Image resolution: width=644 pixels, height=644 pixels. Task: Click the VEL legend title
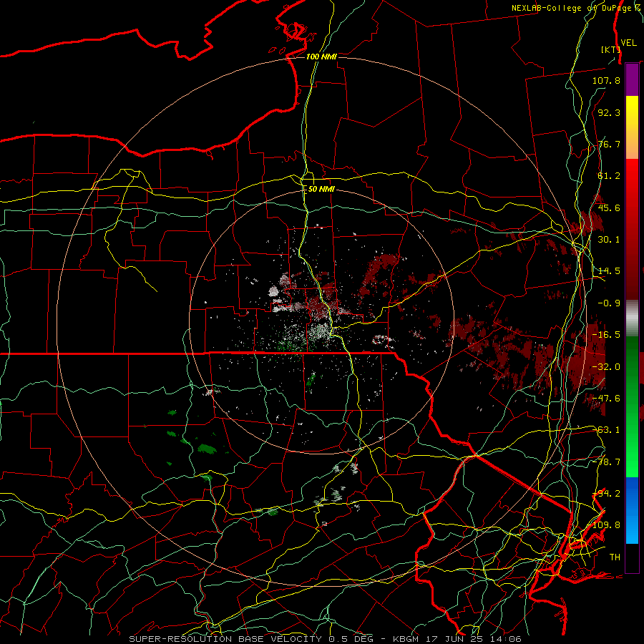[x=628, y=43]
